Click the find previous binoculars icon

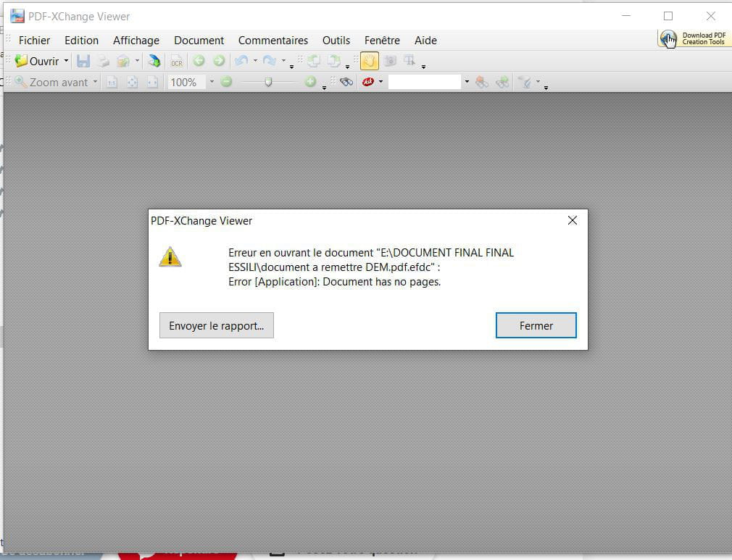pos(482,83)
